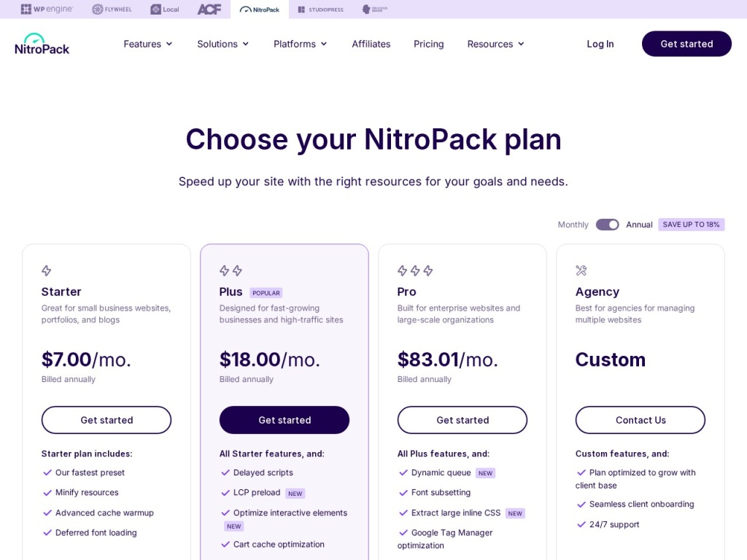Open Delicious Brains brand link in top bar

[x=375, y=9]
